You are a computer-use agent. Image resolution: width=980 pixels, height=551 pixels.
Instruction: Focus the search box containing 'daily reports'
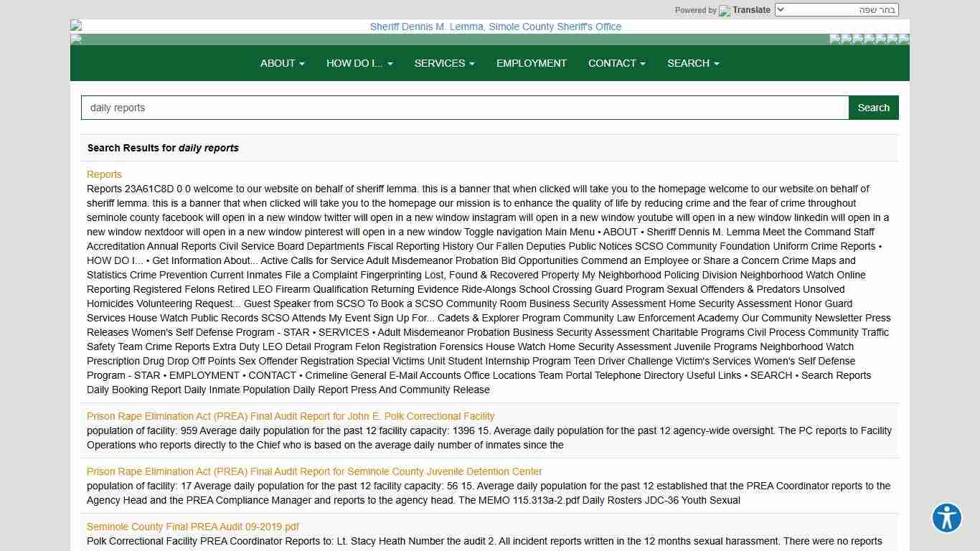coord(464,108)
